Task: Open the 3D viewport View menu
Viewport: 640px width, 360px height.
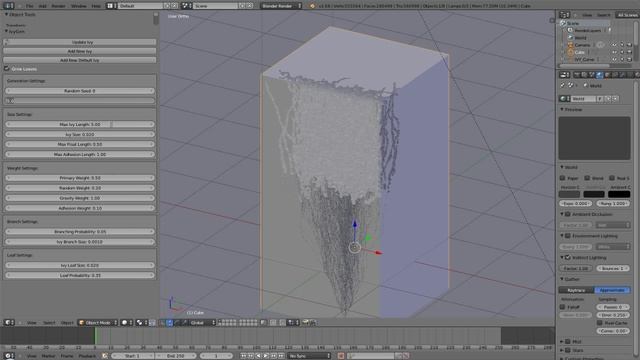Action: (31, 322)
